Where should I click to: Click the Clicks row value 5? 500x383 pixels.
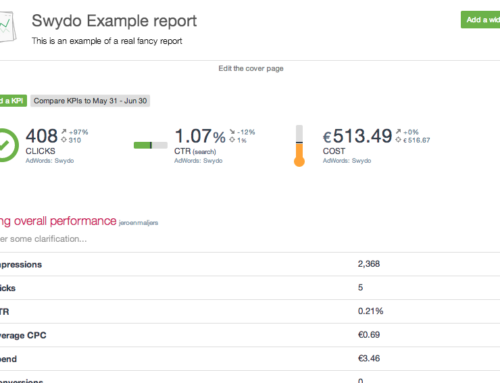[360, 287]
